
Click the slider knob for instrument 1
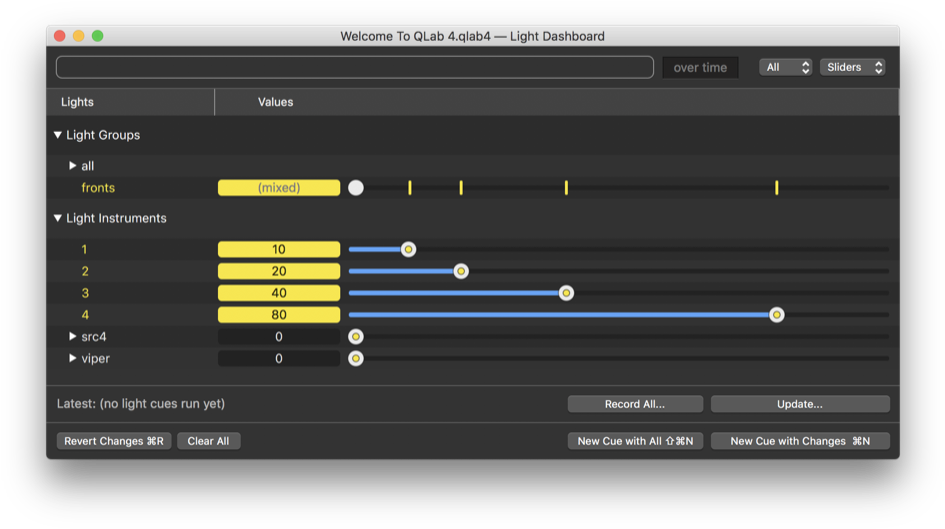[408, 249]
